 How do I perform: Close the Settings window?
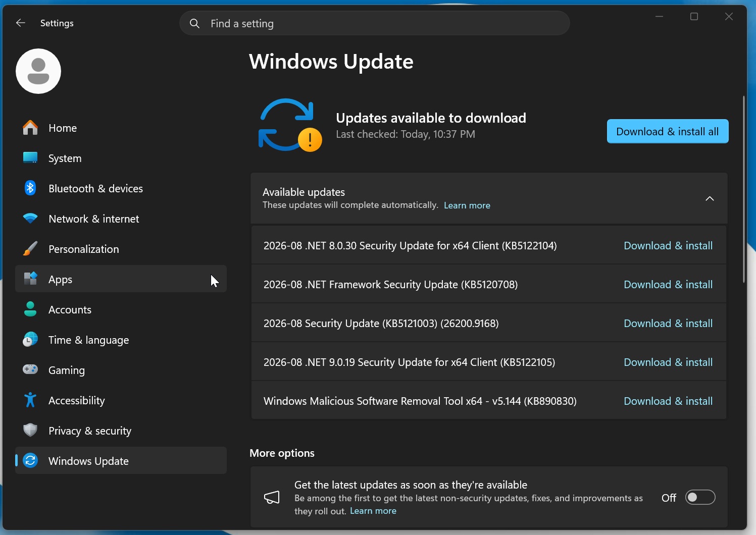pos(729,17)
